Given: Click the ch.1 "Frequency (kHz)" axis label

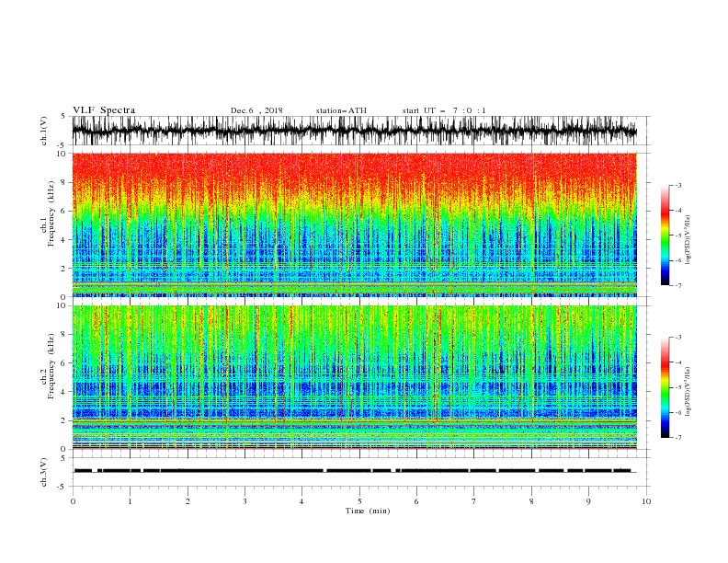Looking at the screenshot, I should 51,213.
